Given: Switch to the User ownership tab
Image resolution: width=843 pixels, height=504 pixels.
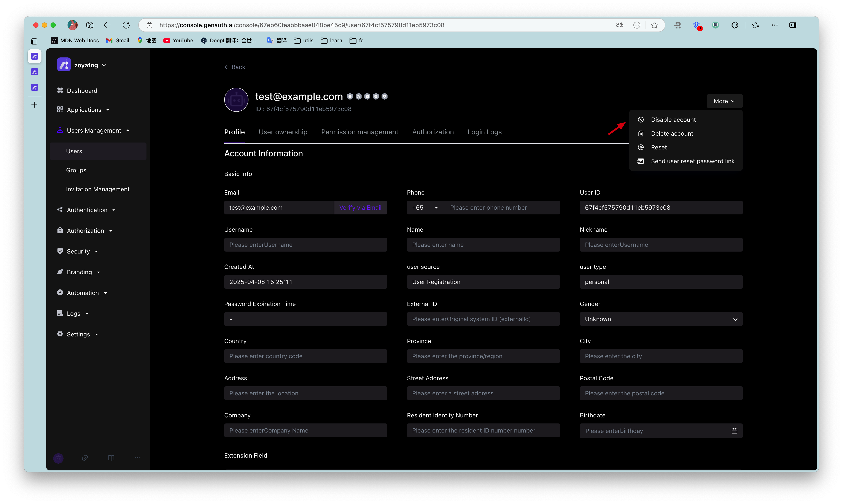Looking at the screenshot, I should coord(283,132).
